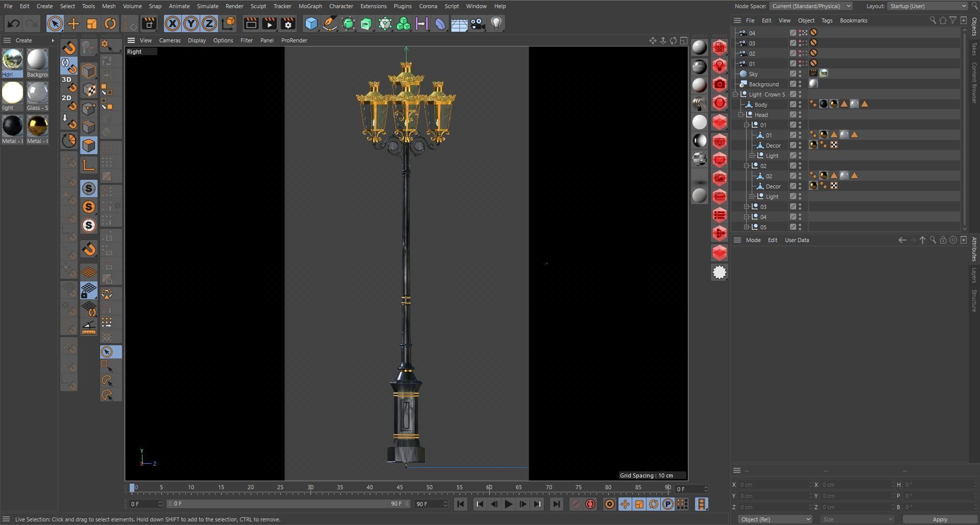The image size is (980, 525).
Task: Collapse the Head group
Action: 741,115
